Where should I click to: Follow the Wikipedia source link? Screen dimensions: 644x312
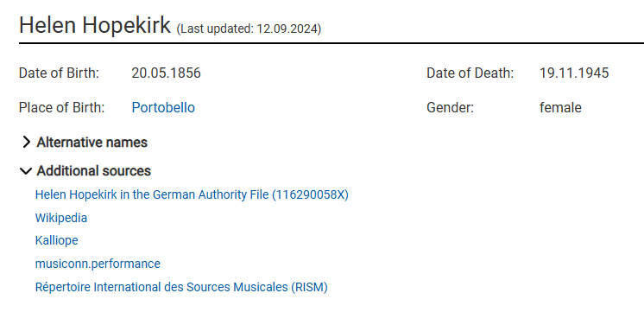[x=61, y=218]
